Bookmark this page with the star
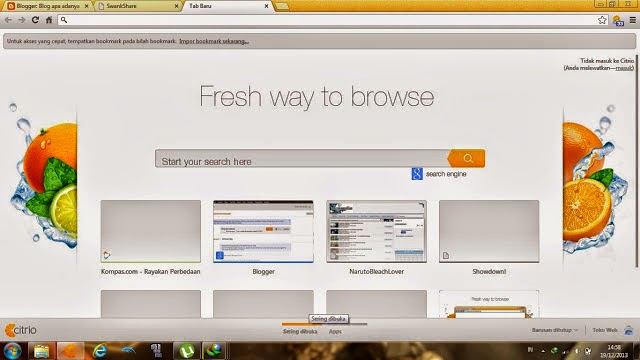 [602, 20]
